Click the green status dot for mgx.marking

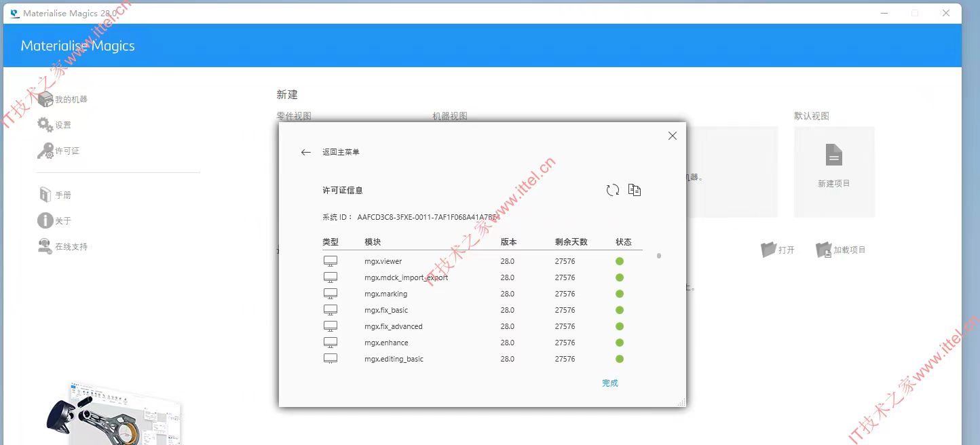(620, 294)
